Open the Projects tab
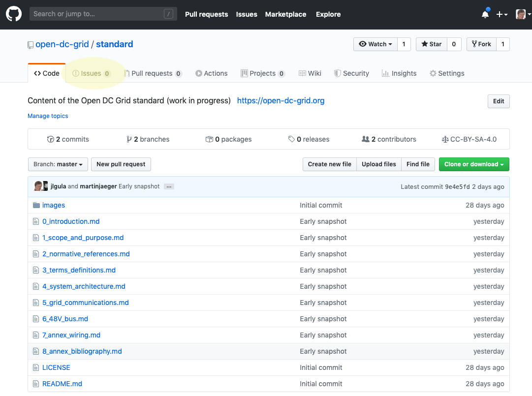 [263, 73]
